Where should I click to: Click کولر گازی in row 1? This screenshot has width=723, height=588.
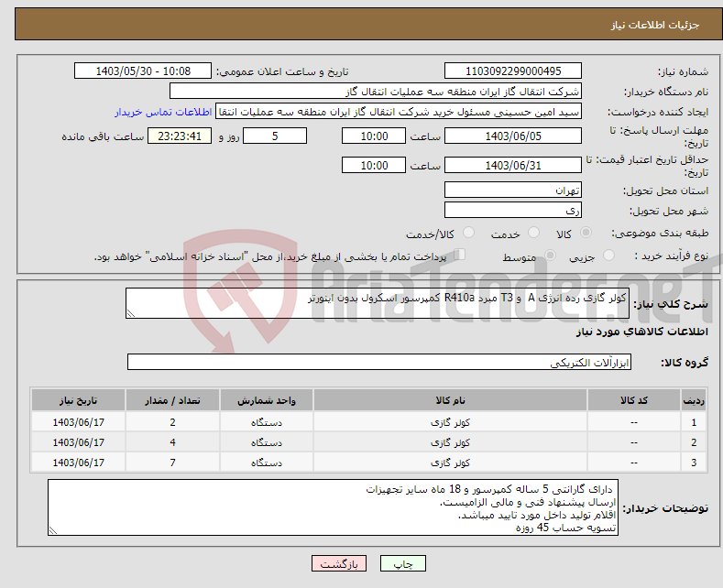[x=450, y=422]
